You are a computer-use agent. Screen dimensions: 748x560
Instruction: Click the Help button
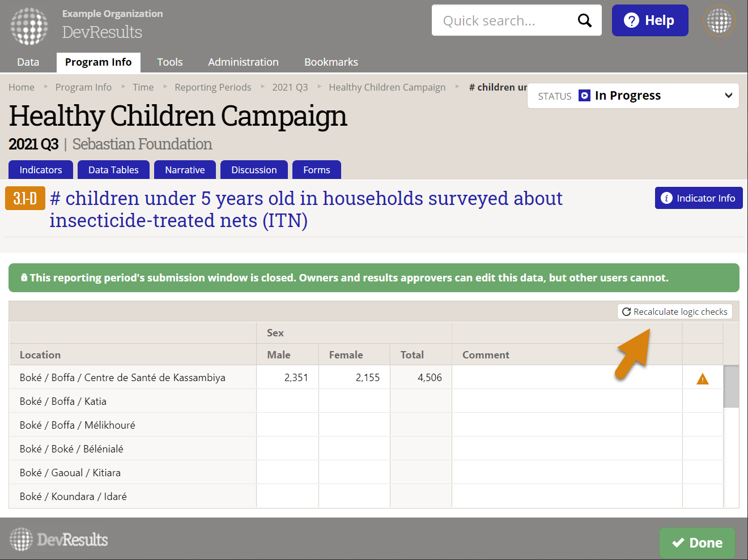pyautogui.click(x=650, y=20)
